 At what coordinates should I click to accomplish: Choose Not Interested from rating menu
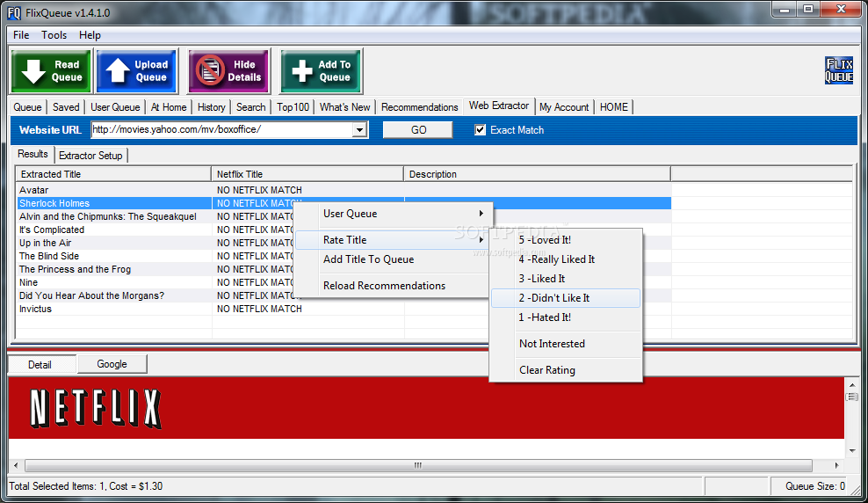(566, 344)
